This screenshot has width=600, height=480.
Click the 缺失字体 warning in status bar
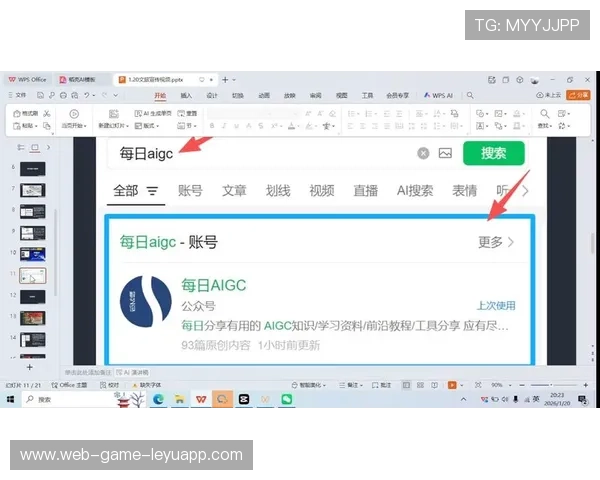(x=147, y=385)
